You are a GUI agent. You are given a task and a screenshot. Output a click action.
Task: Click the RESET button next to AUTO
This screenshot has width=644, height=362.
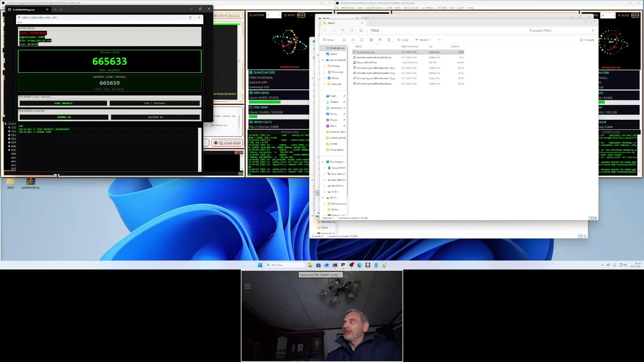point(301,15)
